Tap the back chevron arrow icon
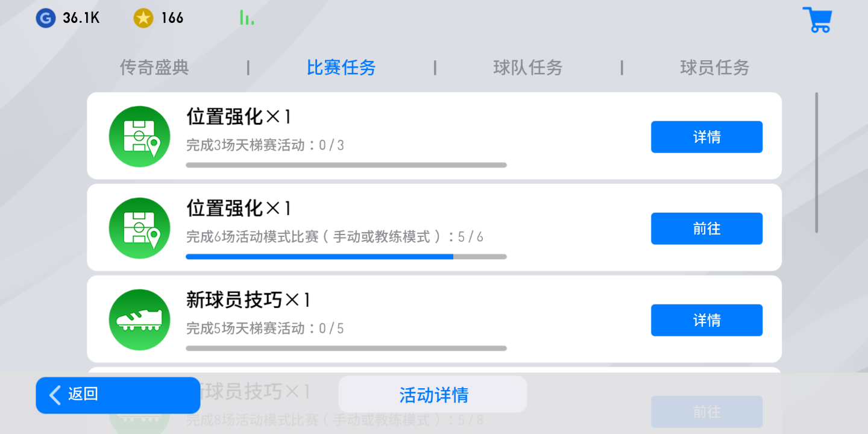This screenshot has width=868, height=434. pyautogui.click(x=55, y=395)
